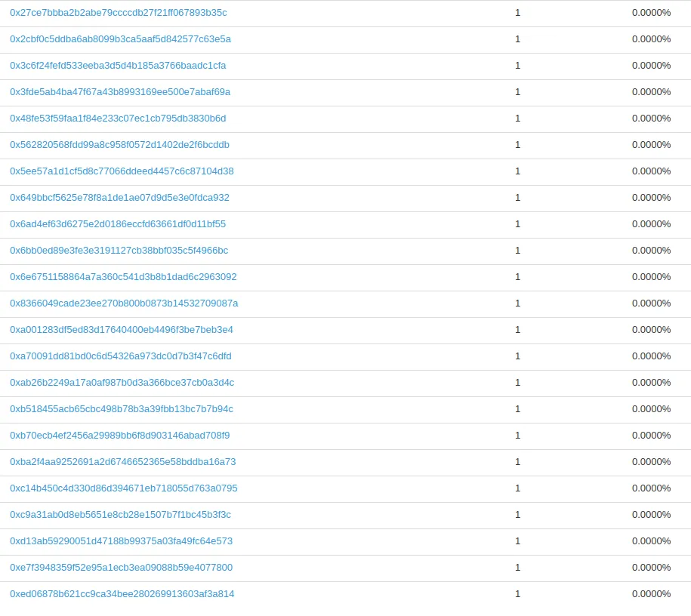691x616 pixels.
Task: Open address 0x27ce7bbba2b2abe79ccccdb27f21ff067893b35c
Action: point(118,13)
